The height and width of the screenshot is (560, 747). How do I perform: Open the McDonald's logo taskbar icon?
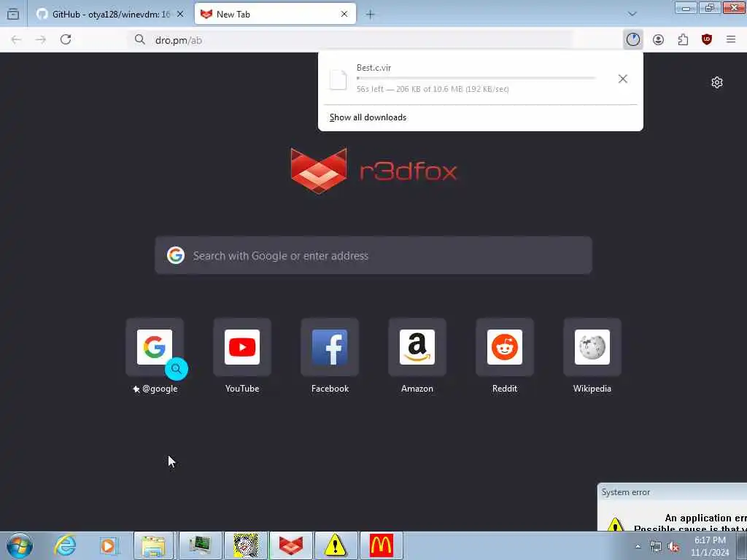tap(381, 545)
